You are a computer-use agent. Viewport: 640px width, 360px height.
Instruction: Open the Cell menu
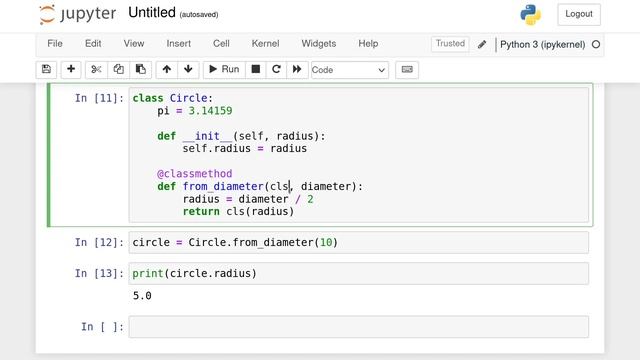[x=221, y=44]
